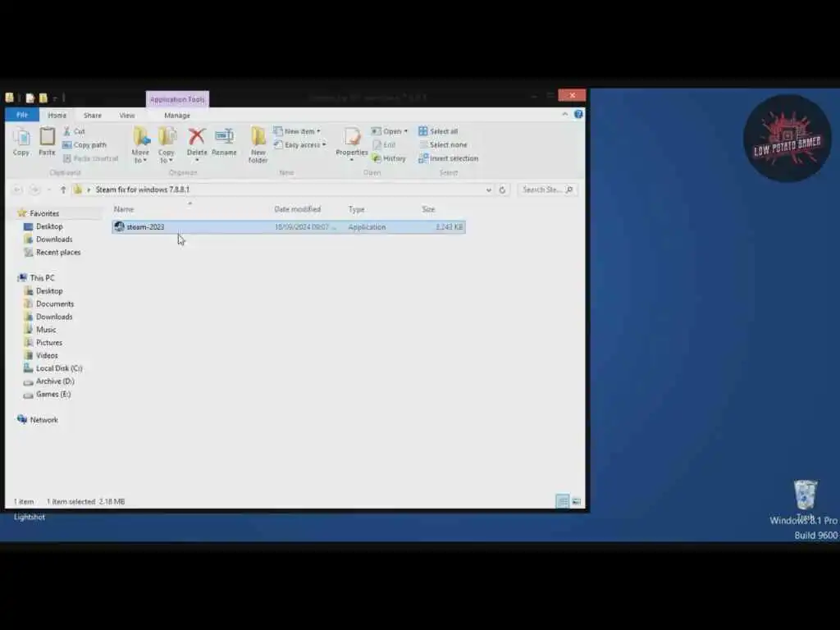Click Paste shortcut option
This screenshot has width=840, height=630.
(x=90, y=158)
